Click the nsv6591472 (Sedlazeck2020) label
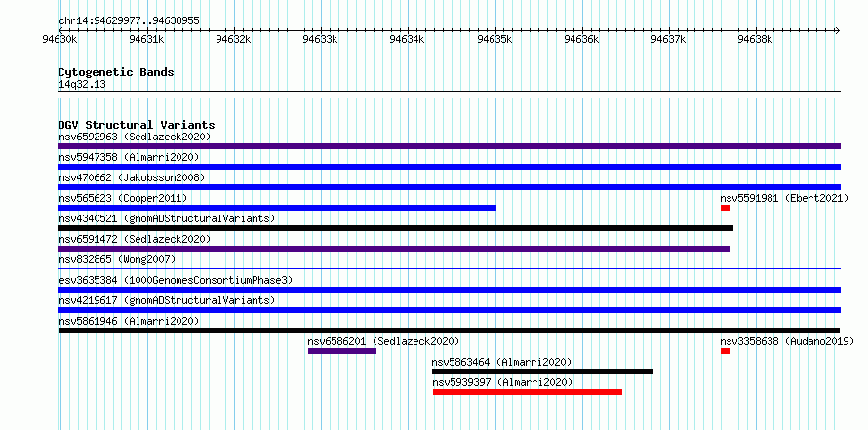Image resolution: width=868 pixels, height=430 pixels. click(135, 239)
